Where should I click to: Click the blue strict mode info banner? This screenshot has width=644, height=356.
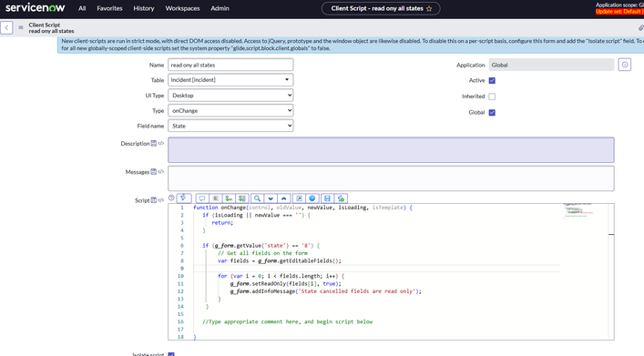(351, 45)
